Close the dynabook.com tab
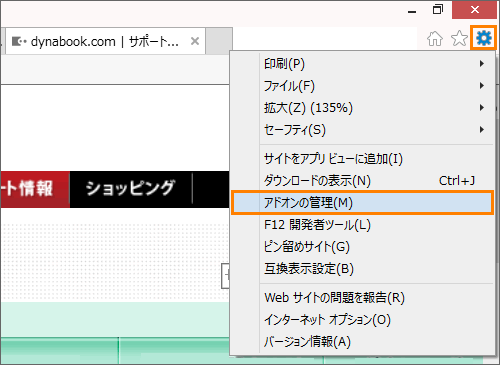 tap(195, 41)
